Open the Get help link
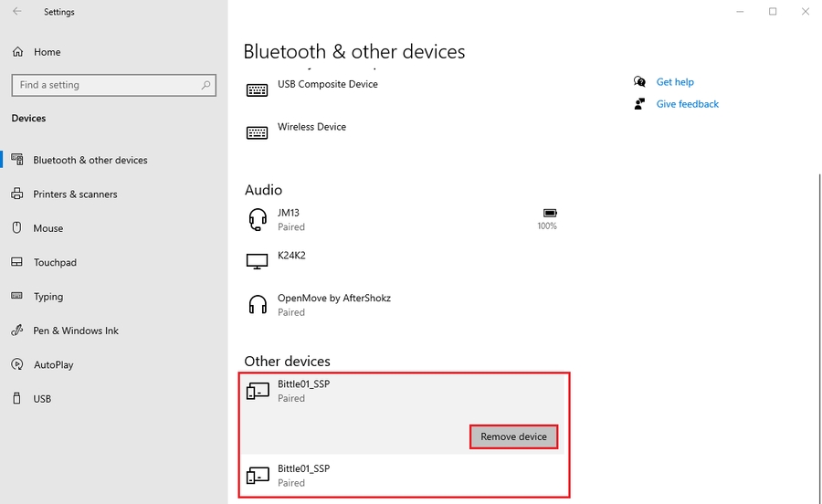 coord(675,82)
